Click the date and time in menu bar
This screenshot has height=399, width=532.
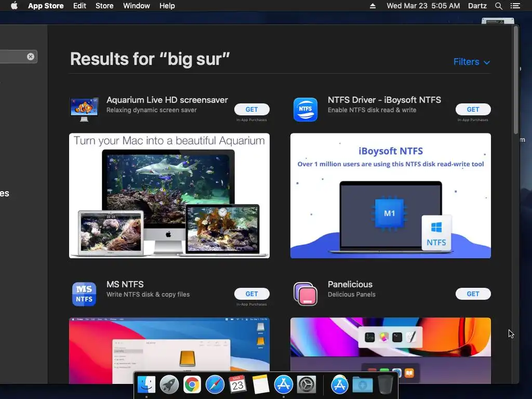tap(423, 6)
